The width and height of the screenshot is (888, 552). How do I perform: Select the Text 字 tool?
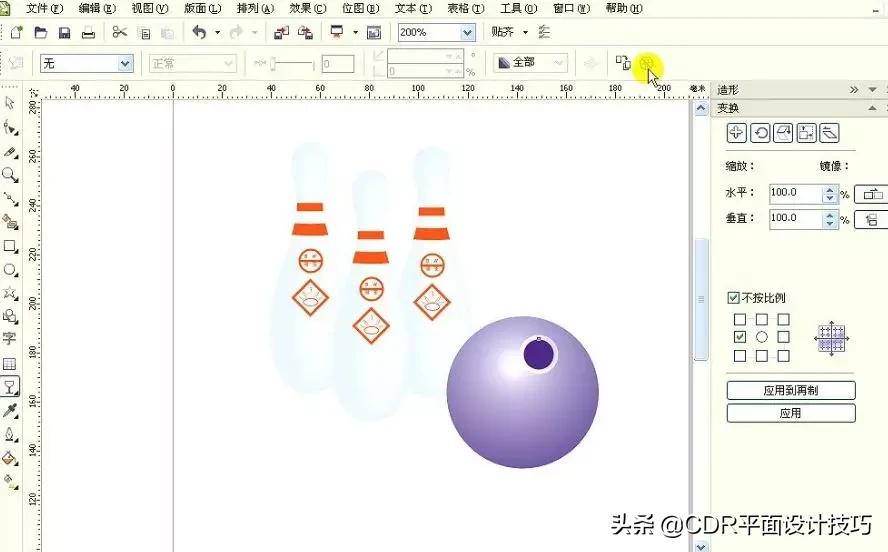pos(10,339)
